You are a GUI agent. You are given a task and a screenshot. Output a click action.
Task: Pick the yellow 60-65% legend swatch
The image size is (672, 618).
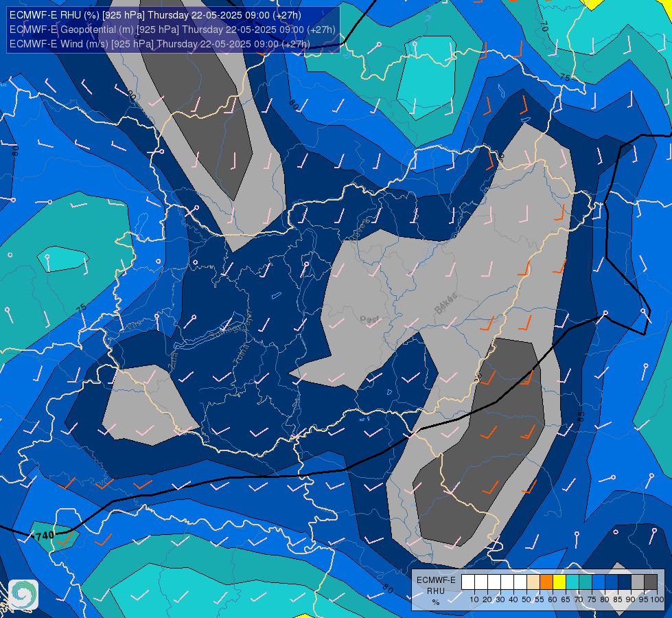[559, 582]
